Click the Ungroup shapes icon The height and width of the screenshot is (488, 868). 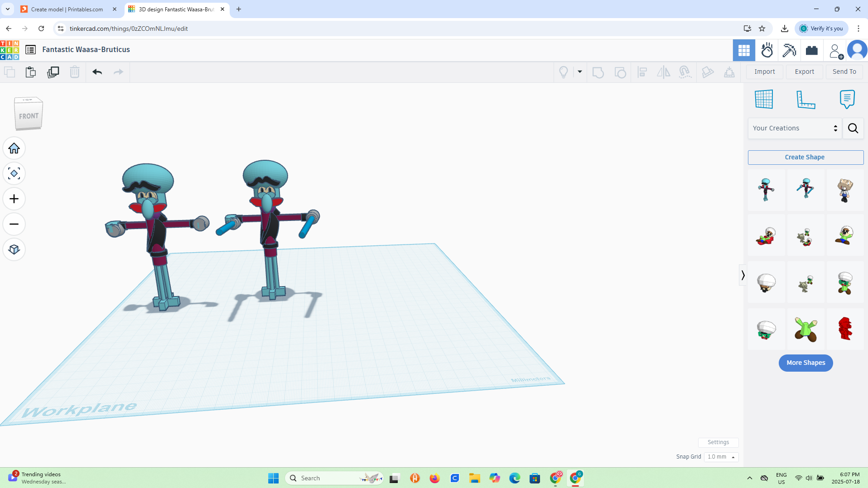(x=620, y=72)
